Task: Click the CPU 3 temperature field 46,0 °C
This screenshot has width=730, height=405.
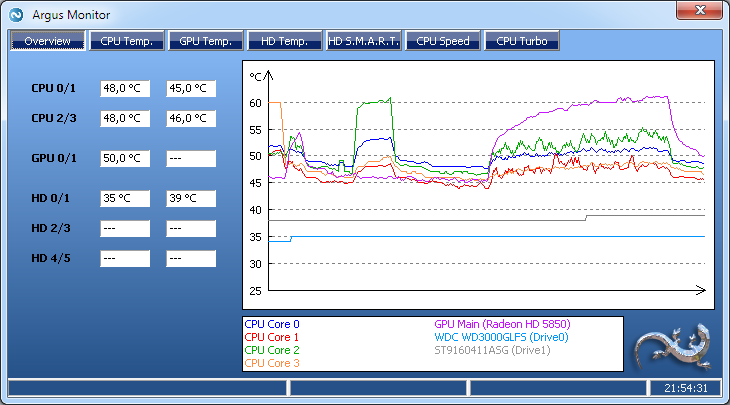Action: pyautogui.click(x=191, y=118)
